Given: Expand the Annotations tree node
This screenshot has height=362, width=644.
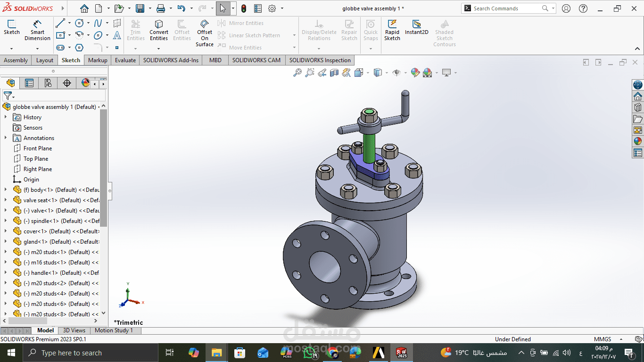Looking at the screenshot, I should (x=5, y=138).
